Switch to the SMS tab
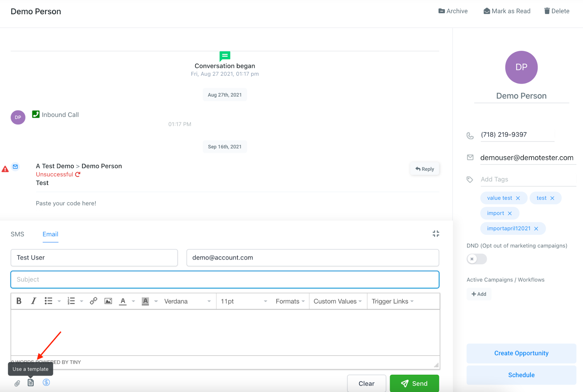The height and width of the screenshot is (392, 583). [17, 234]
